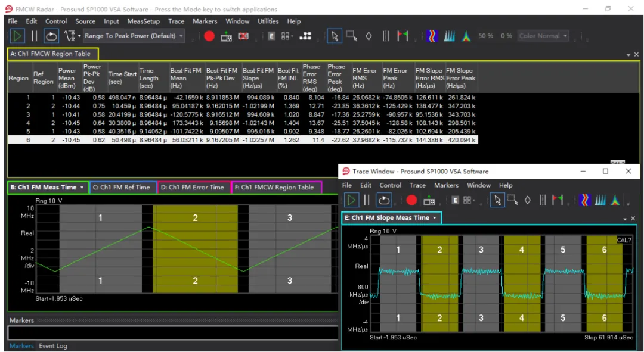The height and width of the screenshot is (352, 644).
Task: Click the Best-Fit FM INL column header
Action: 288,78
